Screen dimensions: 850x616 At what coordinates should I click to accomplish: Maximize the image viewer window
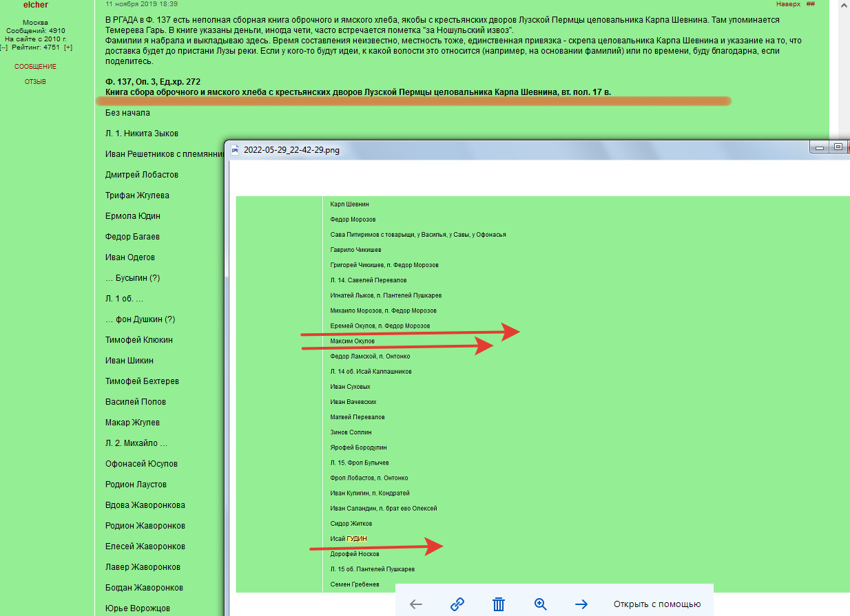[838, 147]
